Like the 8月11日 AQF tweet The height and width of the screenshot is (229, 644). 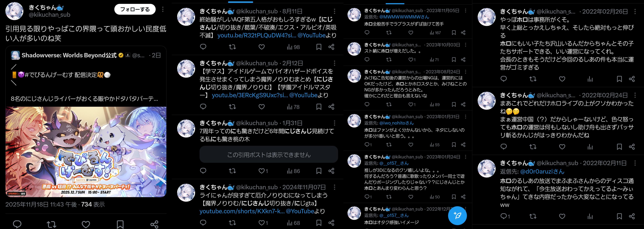[262, 47]
